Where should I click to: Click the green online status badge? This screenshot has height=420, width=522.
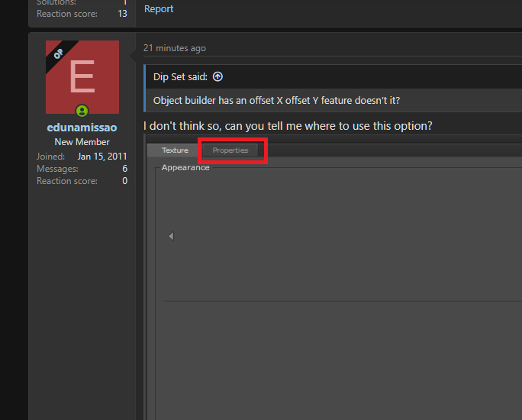point(82,111)
